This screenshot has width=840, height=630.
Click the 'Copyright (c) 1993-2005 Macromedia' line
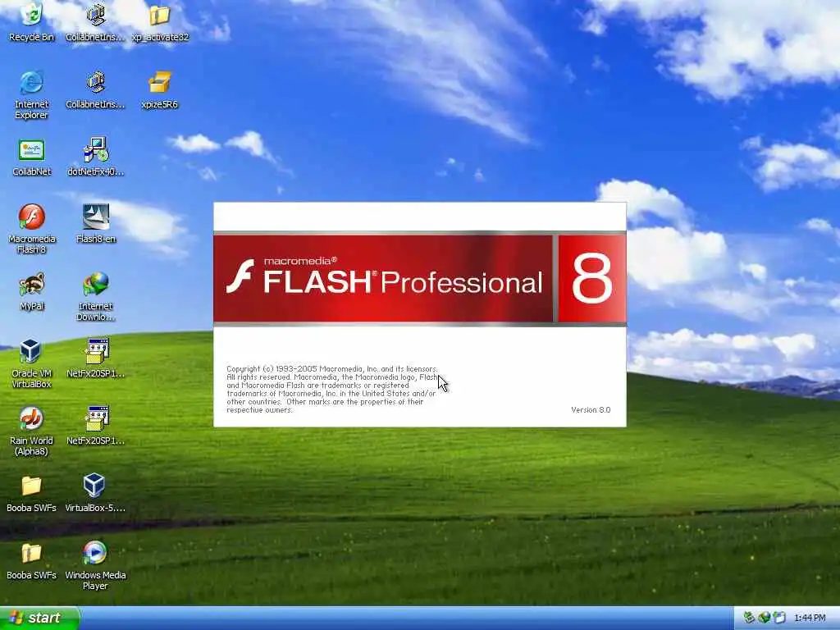click(x=331, y=368)
